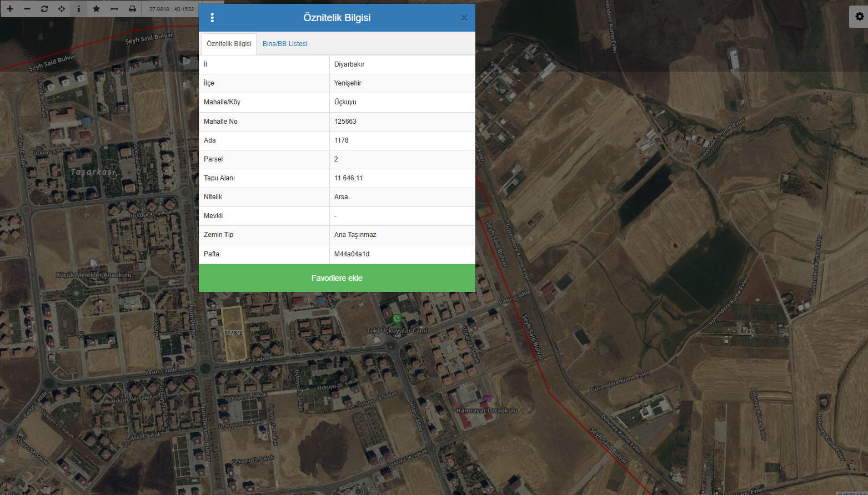Click the Favorilere ekle button
This screenshot has width=868, height=495.
[x=337, y=278]
